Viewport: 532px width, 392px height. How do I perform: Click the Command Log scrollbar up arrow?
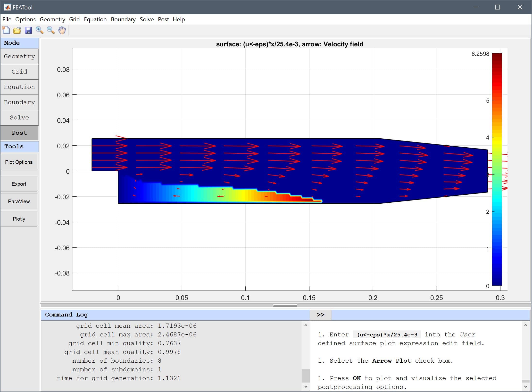click(x=306, y=325)
